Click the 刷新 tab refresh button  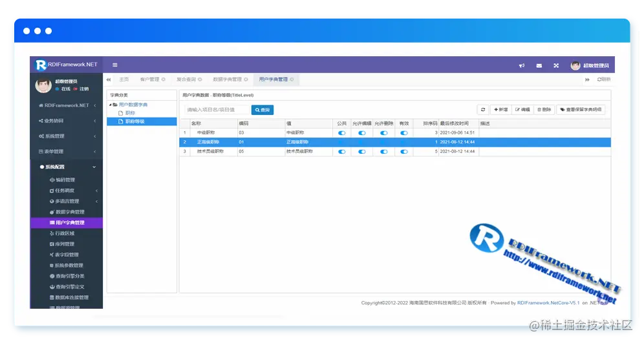(x=604, y=79)
